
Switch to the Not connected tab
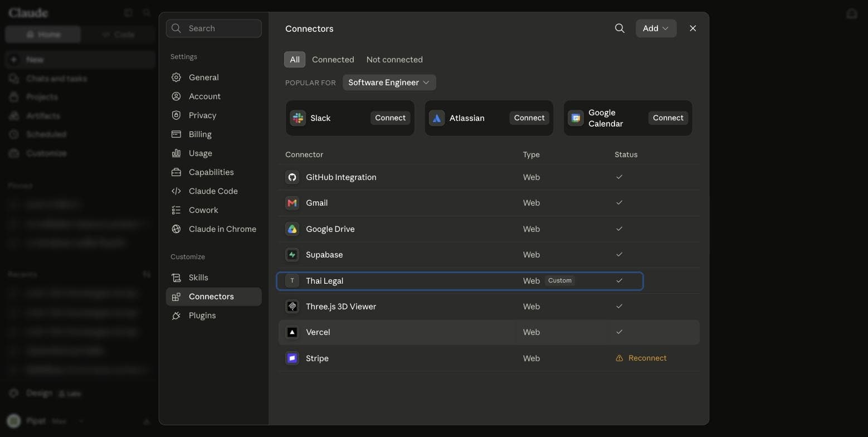pyautogui.click(x=394, y=60)
